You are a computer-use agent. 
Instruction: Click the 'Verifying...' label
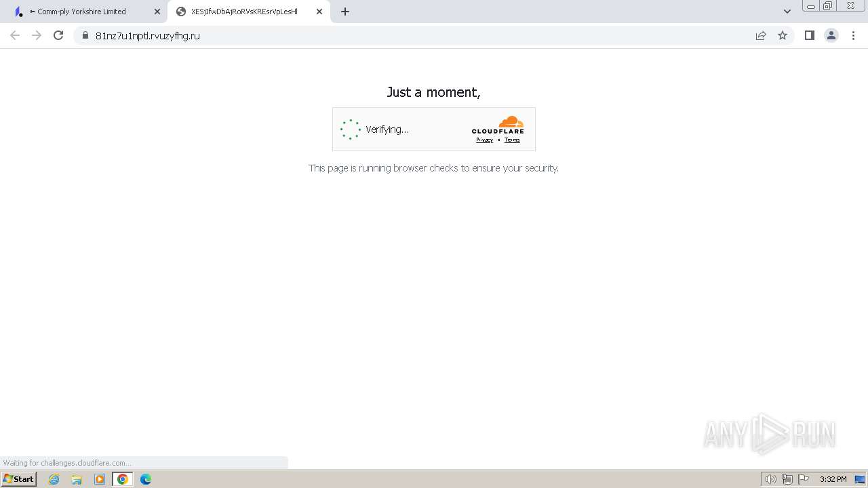[387, 129]
